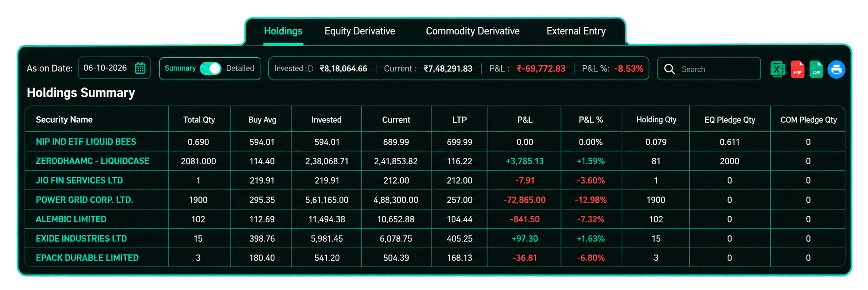Image resolution: width=868 pixels, height=290 pixels.
Task: Open EXIDE INDUSTRIES LTD security
Action: tap(81, 238)
